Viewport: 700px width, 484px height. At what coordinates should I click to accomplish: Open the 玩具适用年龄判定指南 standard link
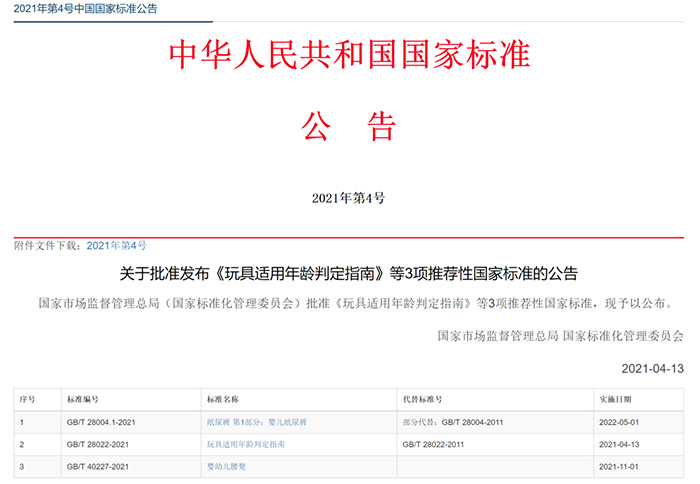245,444
